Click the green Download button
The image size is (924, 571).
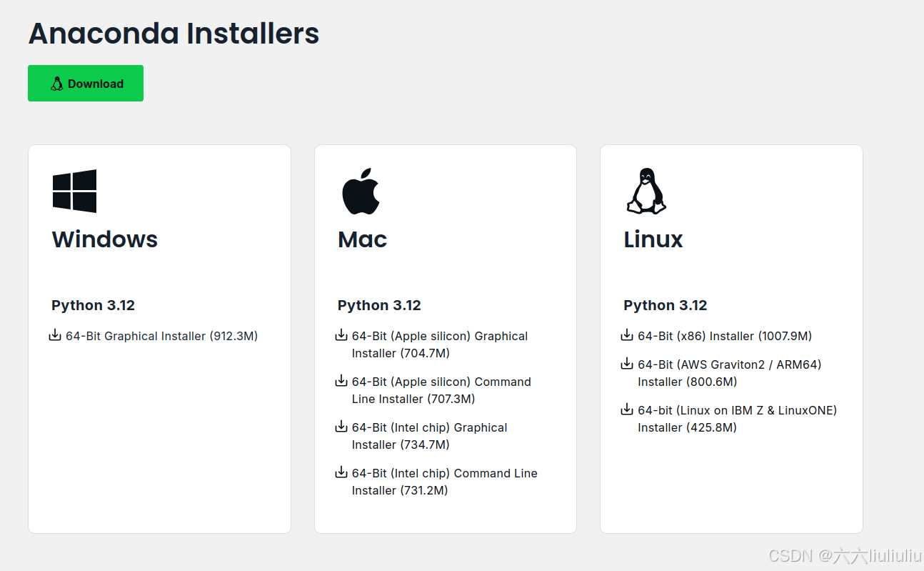coord(86,84)
